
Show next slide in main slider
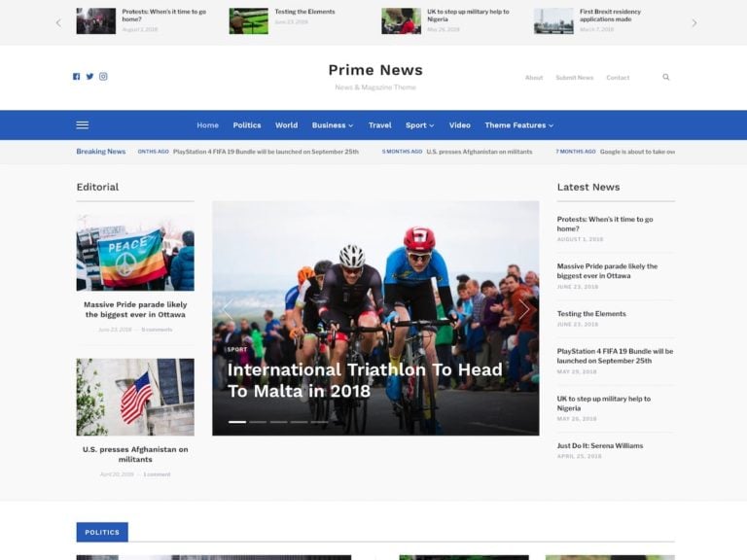(x=524, y=309)
